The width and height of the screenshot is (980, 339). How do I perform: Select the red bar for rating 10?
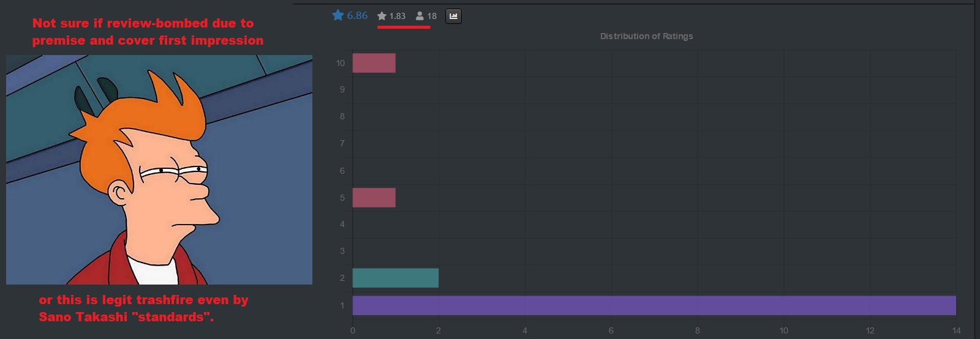pos(374,63)
